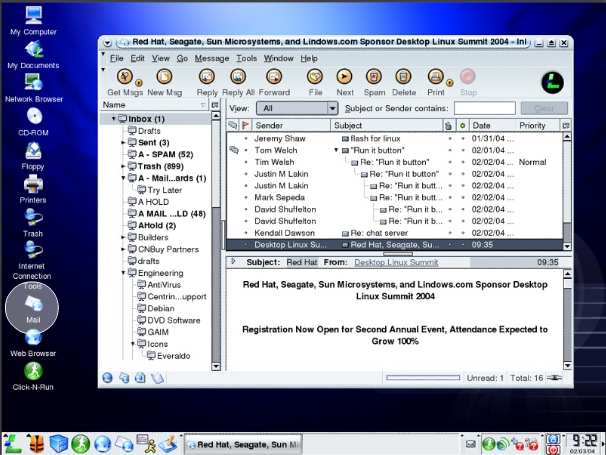Select Tim Welsh message row

[x=395, y=162]
